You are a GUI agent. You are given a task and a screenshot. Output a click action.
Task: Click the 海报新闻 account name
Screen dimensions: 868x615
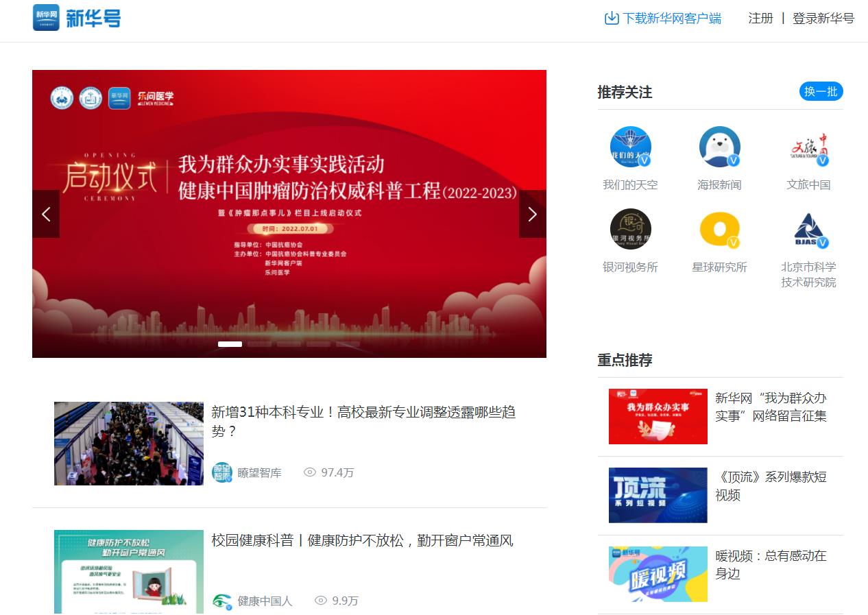pos(720,185)
